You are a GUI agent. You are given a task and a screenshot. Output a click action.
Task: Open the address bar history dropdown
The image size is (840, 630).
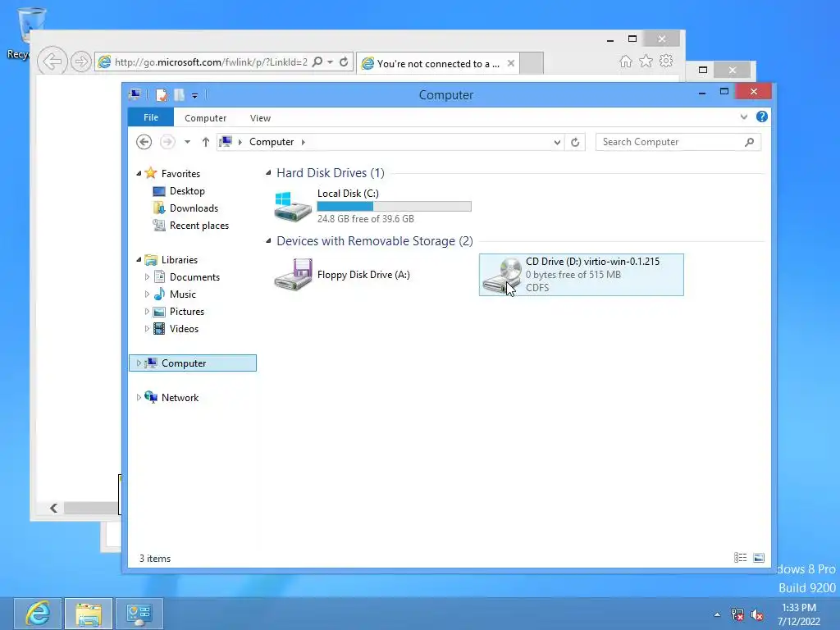(x=557, y=142)
